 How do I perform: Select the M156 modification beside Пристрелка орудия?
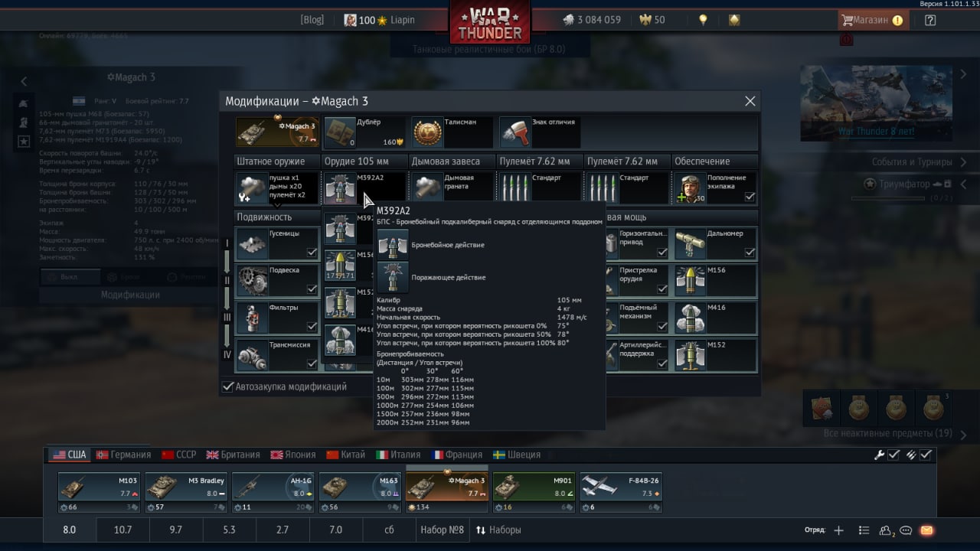(715, 280)
